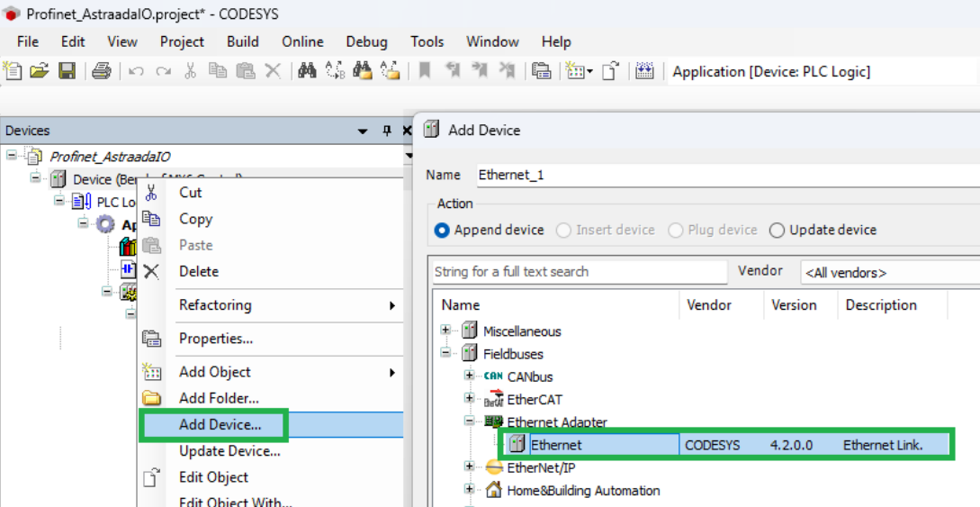Open Find with the binoculars icon
The image size is (980, 507).
(x=307, y=70)
